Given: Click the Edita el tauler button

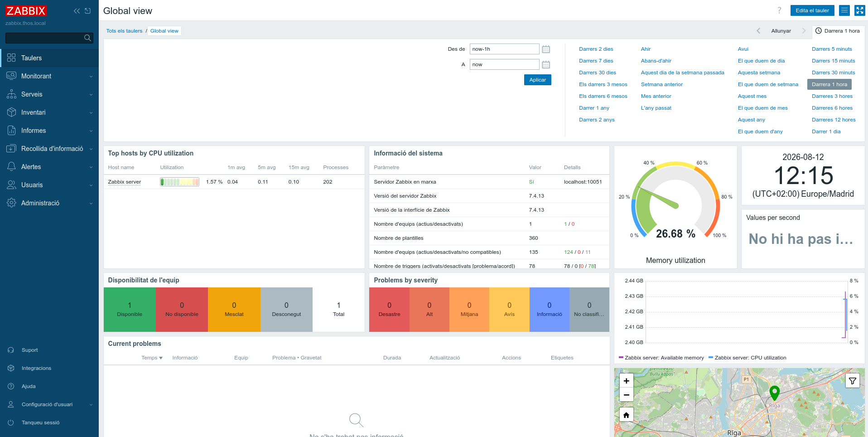Looking at the screenshot, I should coord(812,10).
